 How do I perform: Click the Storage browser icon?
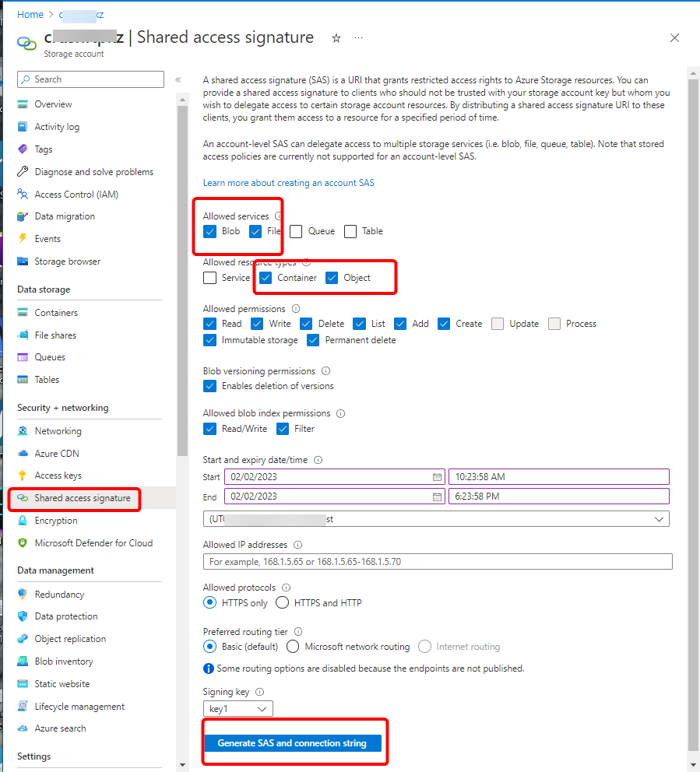coord(23,261)
